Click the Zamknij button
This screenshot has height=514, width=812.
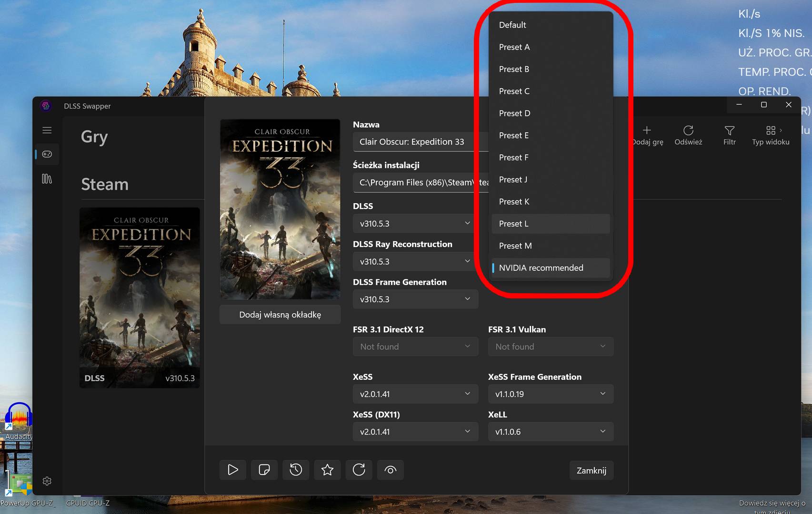[x=591, y=471]
